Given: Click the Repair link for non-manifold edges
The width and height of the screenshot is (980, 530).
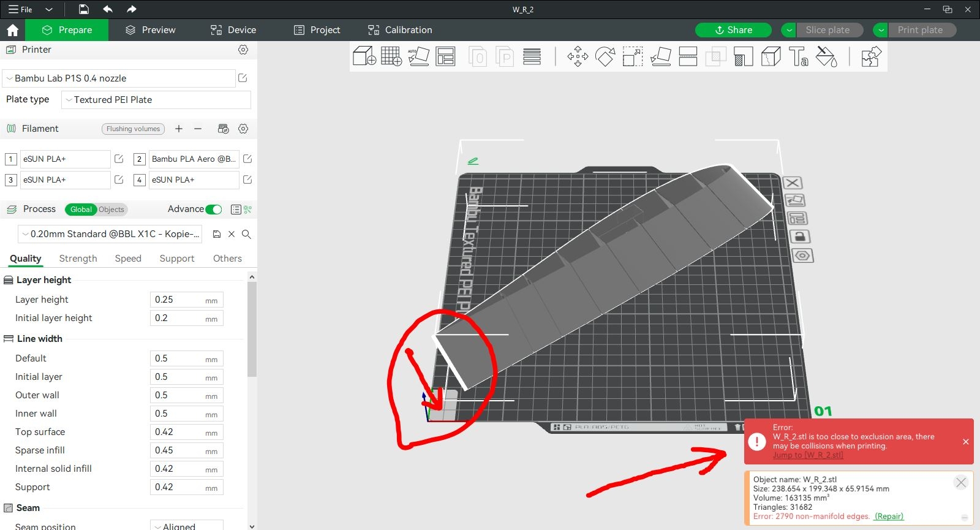Looking at the screenshot, I should coord(889,517).
